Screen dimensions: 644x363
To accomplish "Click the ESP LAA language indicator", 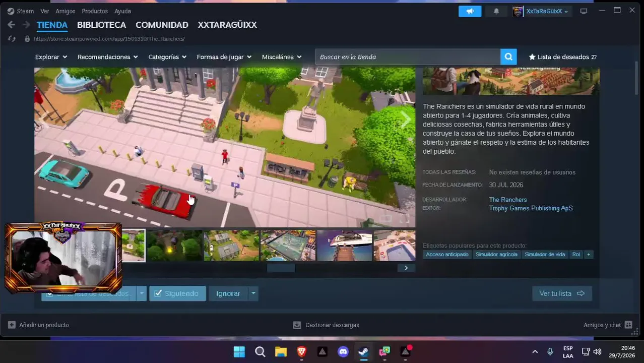I will 568,352.
